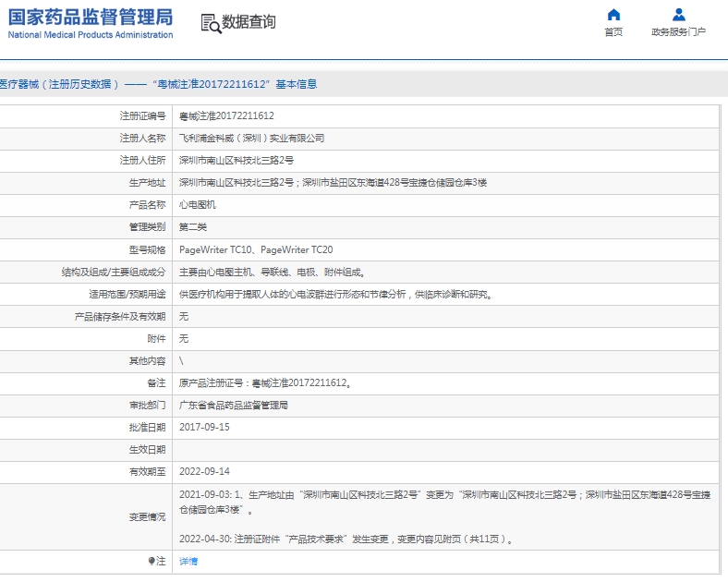
Task: Click the 审批部门 row label
Action: [147, 406]
